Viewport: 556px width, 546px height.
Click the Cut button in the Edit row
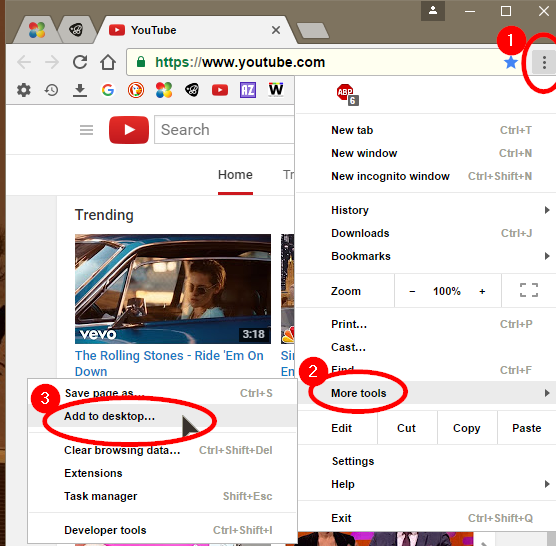coord(406,428)
